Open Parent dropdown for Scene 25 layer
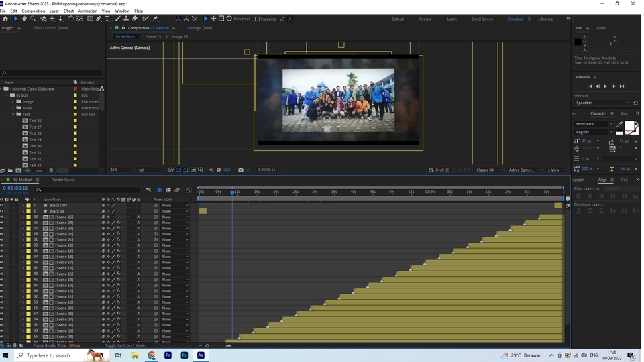 point(174,217)
